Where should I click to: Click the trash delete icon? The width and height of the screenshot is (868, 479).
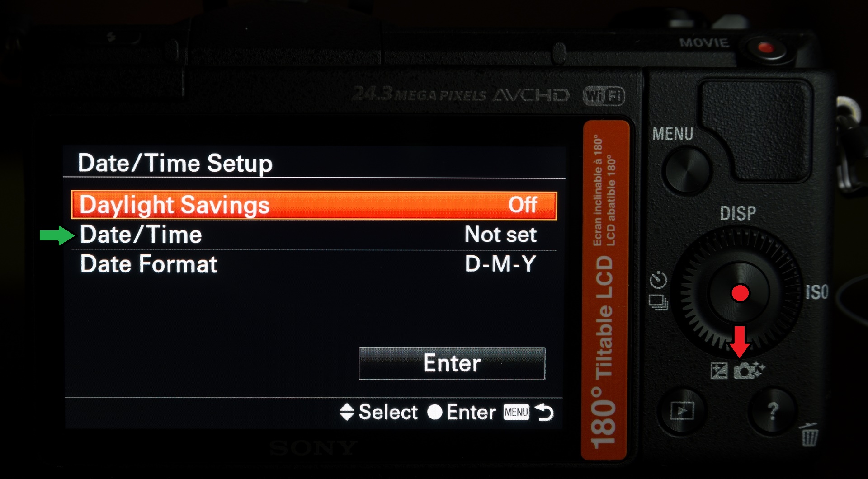[x=809, y=435]
